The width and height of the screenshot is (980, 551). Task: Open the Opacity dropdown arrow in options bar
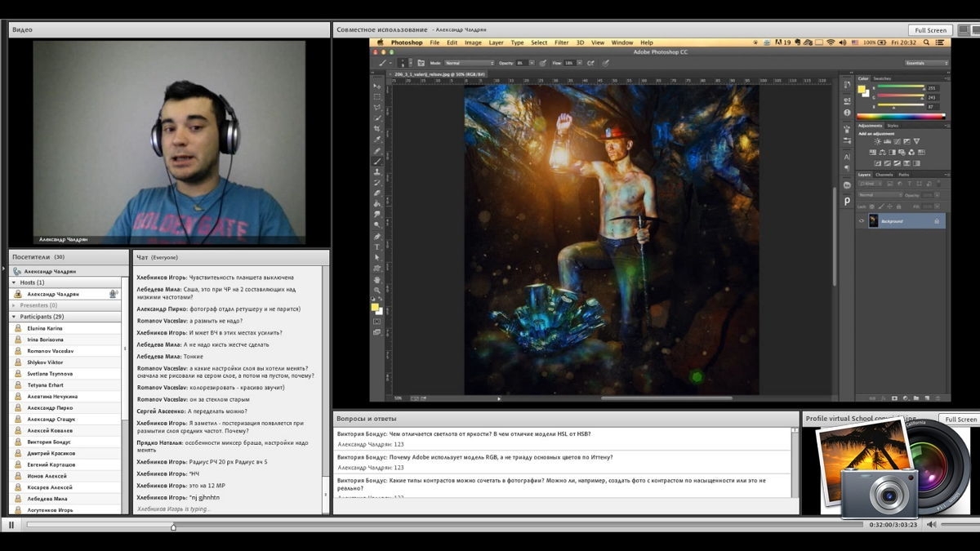pyautogui.click(x=532, y=63)
